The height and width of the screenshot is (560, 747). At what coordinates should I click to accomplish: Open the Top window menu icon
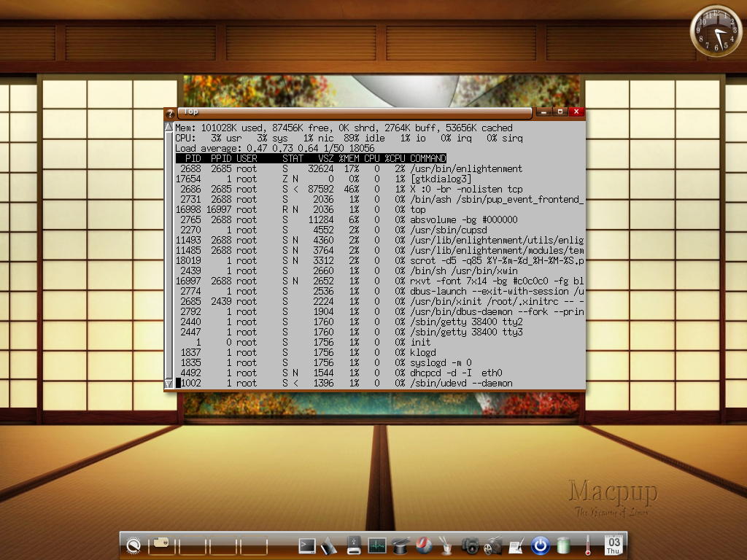(x=170, y=113)
